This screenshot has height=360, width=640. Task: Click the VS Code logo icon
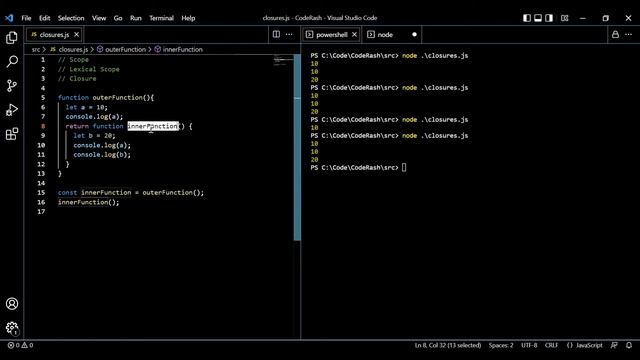tap(9, 18)
